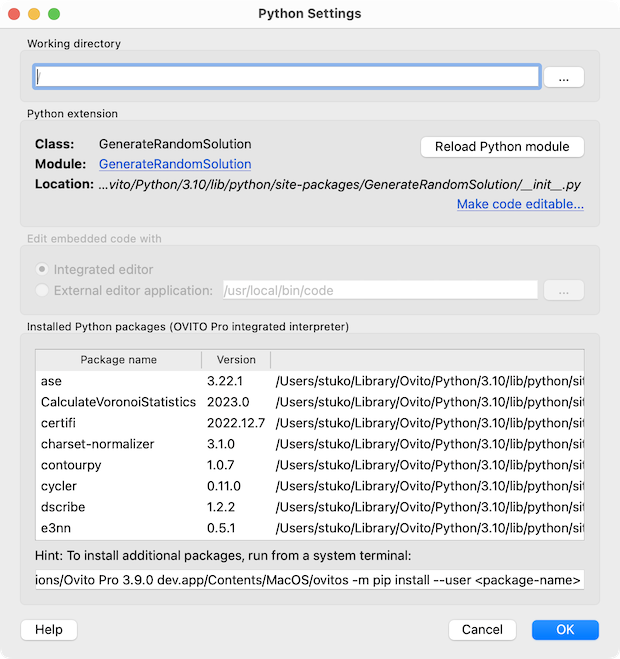Viewport: 620px width, 659px height.
Task: Click the working directory text field
Action: click(x=287, y=77)
